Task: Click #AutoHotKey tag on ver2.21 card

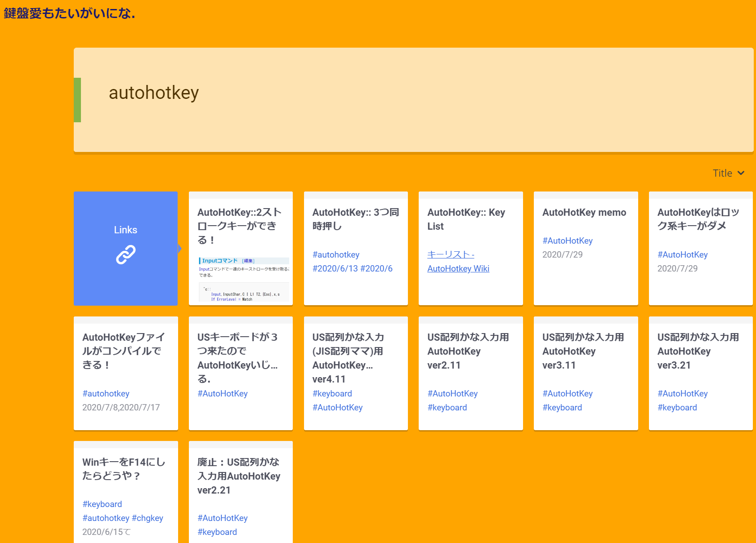Action: (x=223, y=518)
